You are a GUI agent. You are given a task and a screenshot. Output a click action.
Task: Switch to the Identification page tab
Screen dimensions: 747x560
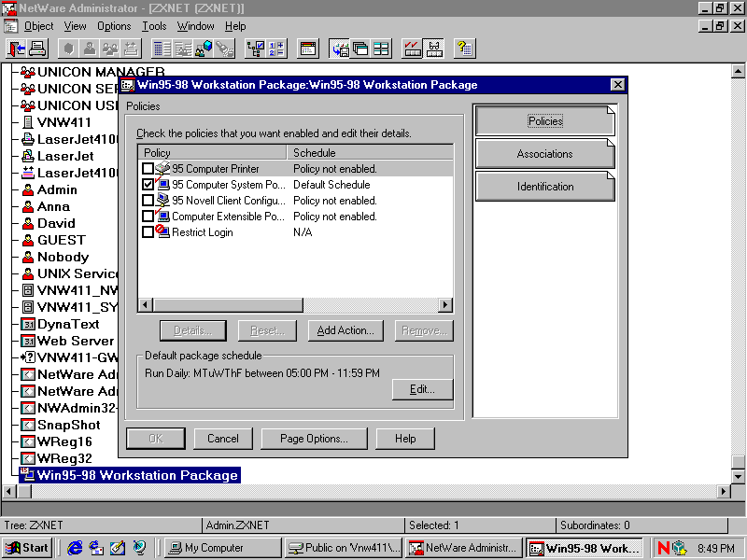[545, 187]
